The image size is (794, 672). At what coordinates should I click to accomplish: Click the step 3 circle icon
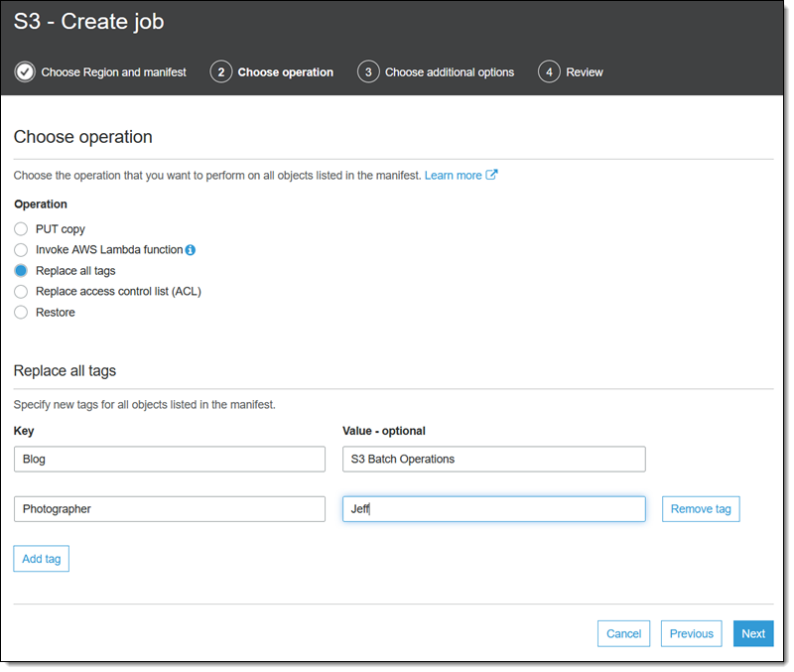point(368,72)
